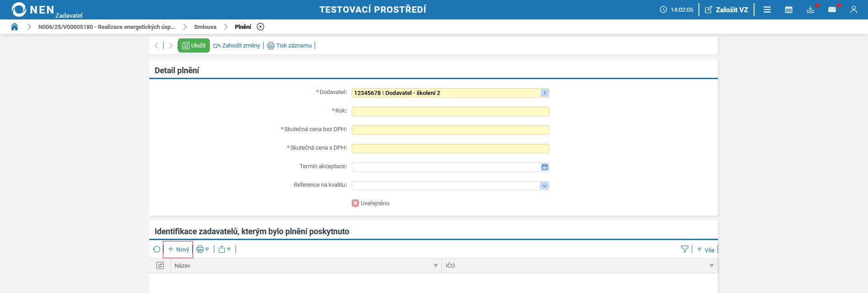The height and width of the screenshot is (293, 868).
Task: Open the IČO column dropdown arrow
Action: click(x=712, y=265)
